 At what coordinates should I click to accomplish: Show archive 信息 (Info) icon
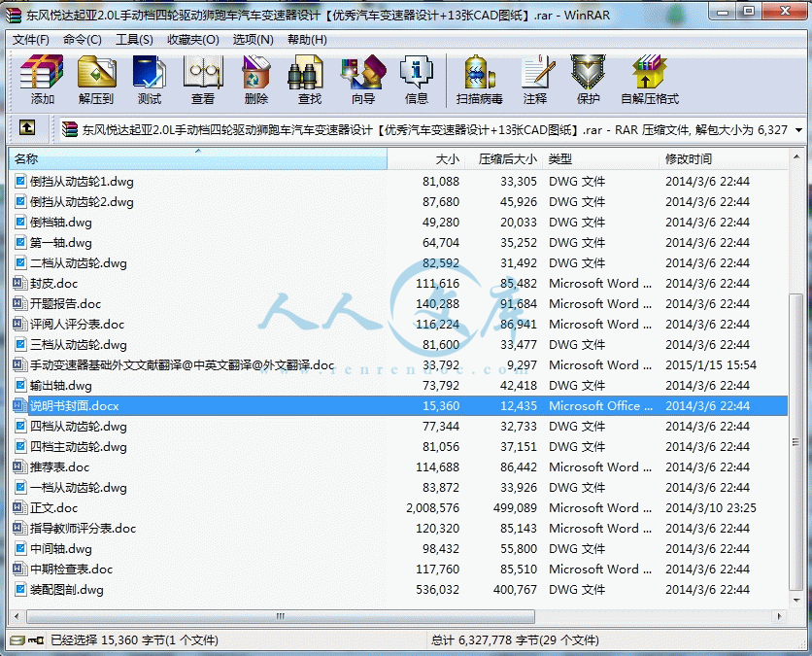point(417,80)
